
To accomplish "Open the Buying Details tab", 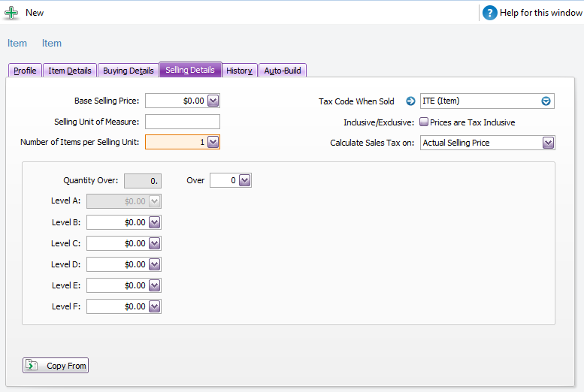I will click(128, 71).
